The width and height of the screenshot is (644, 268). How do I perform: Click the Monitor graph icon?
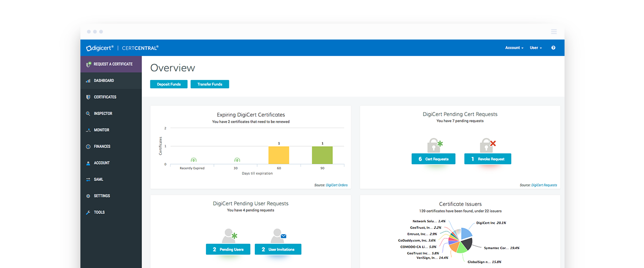coord(88,130)
